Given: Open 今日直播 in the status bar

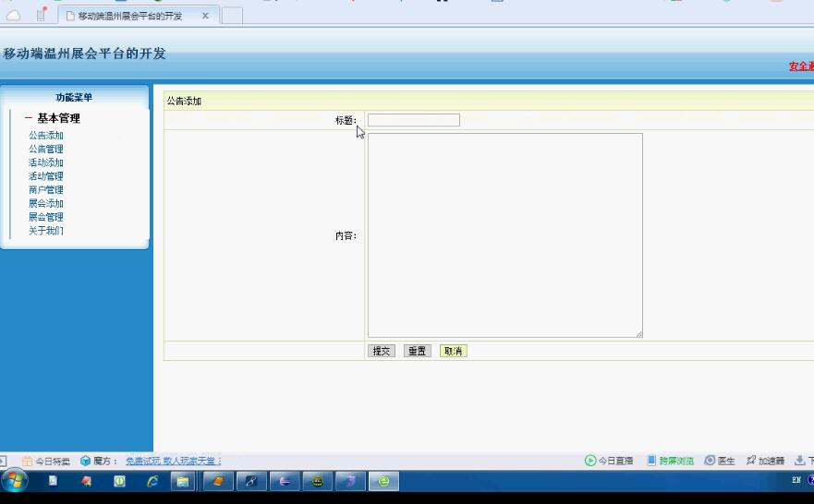Looking at the screenshot, I should (609, 461).
